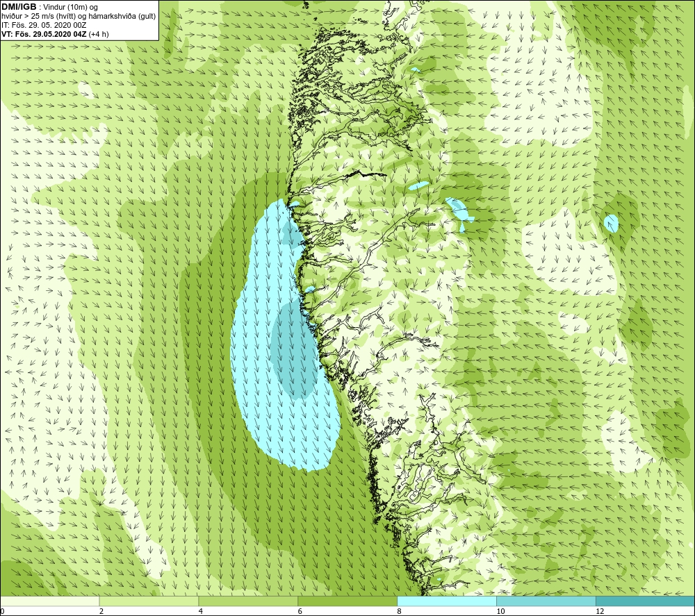
Task: Click the 'VT: Fös. 29.05.2020 04Z' valid time line
Action: pos(54,33)
